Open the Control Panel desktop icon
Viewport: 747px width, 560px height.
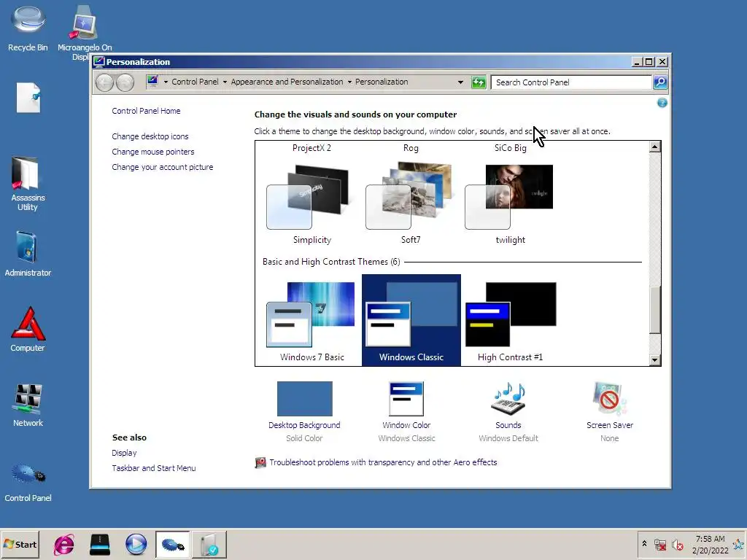28,481
